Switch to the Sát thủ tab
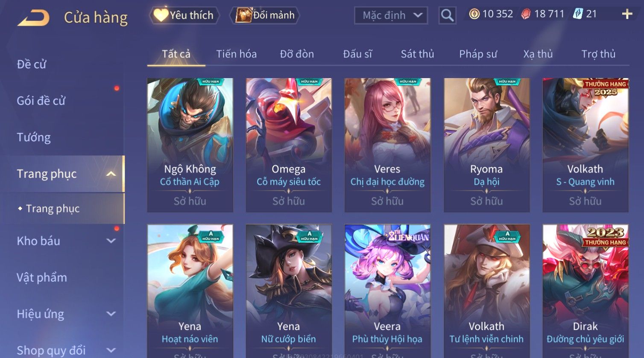This screenshot has height=358, width=644. [417, 54]
